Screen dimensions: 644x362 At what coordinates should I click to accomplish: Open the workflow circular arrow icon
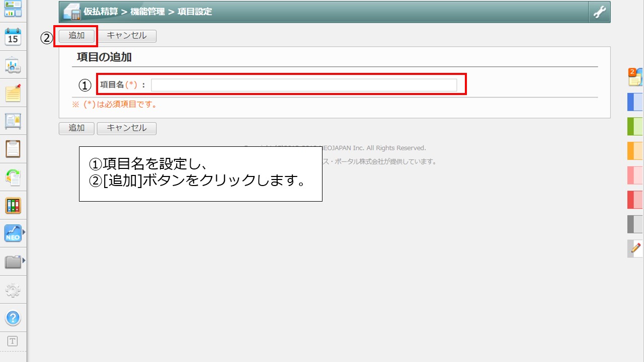pos(13,177)
